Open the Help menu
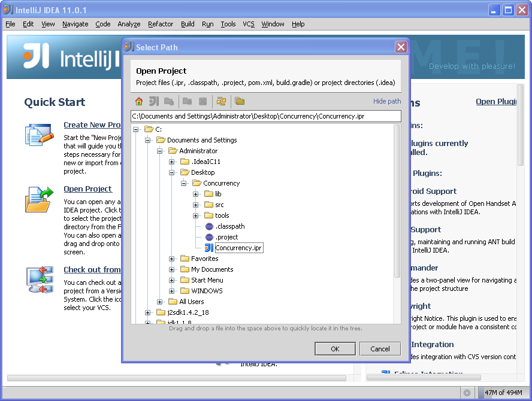Viewport: 532px width, 401px height. tap(298, 24)
